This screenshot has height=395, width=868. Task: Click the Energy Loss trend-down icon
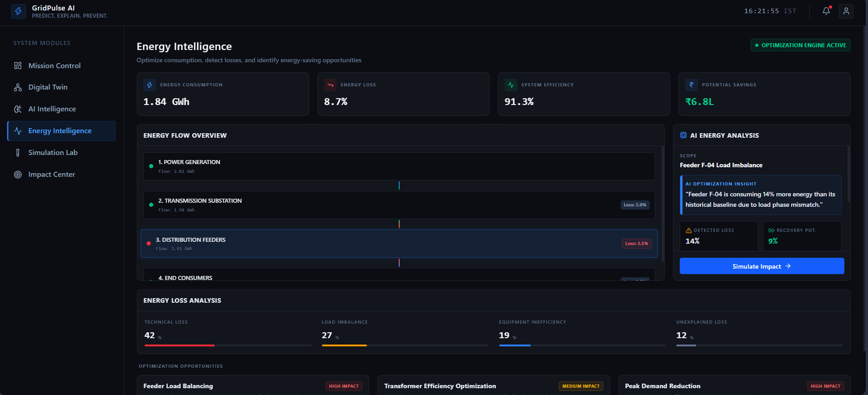click(330, 85)
